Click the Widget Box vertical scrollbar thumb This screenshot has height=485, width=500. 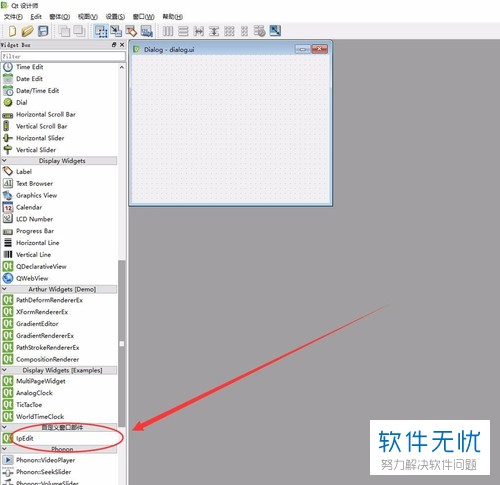[x=122, y=343]
